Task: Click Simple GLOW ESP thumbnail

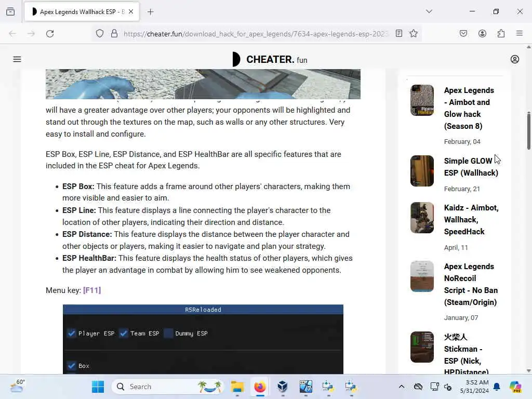Action: [422, 170]
